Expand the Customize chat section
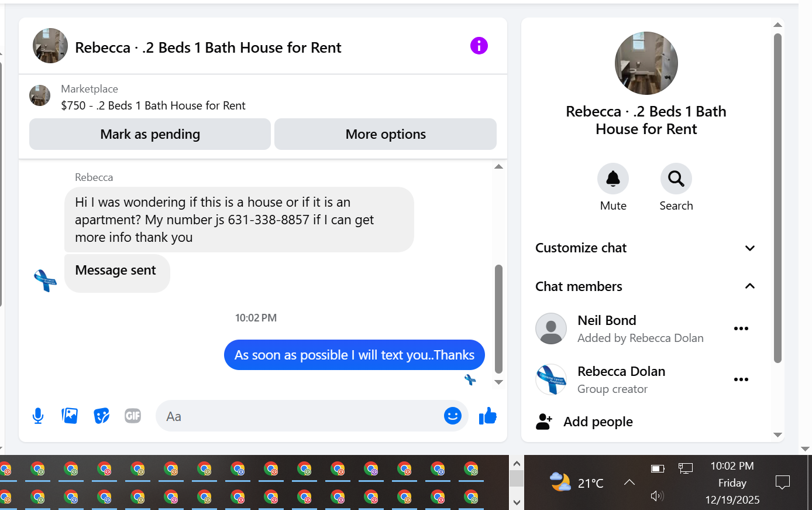 pos(645,248)
